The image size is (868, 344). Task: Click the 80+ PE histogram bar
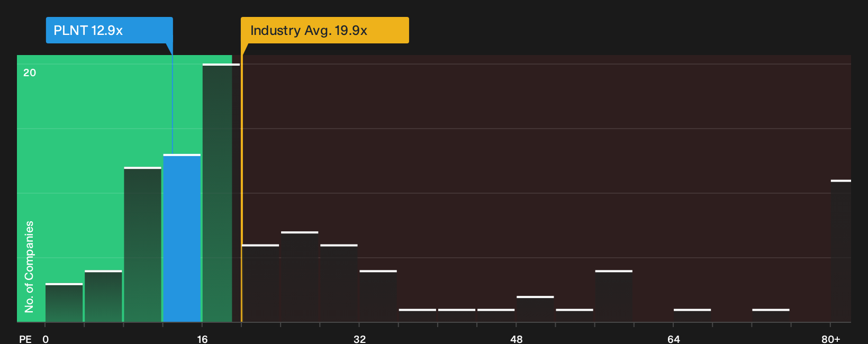coord(841,251)
